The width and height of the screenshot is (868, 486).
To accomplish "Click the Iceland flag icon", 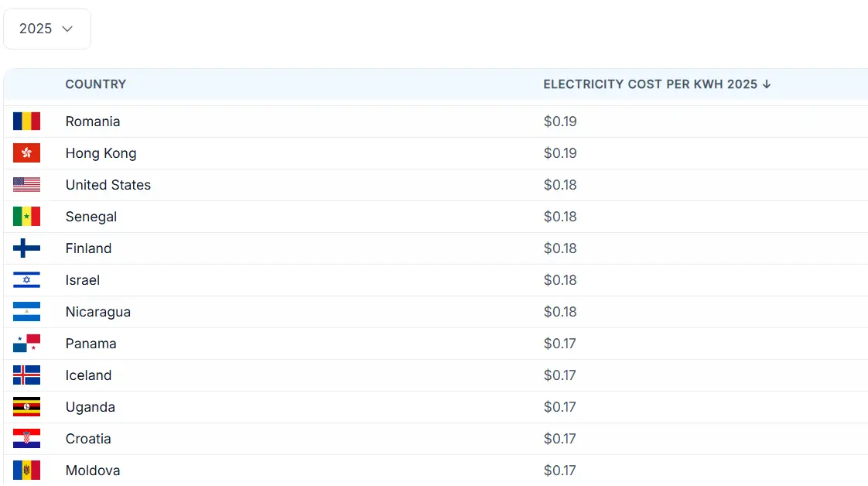I will [x=26, y=375].
